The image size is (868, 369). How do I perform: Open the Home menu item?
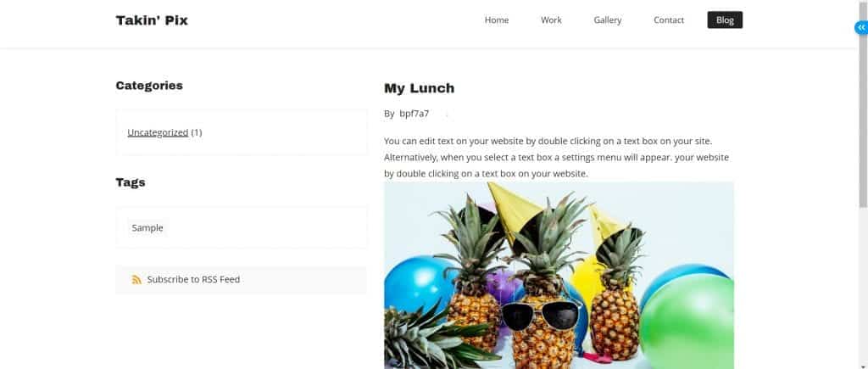(x=497, y=20)
